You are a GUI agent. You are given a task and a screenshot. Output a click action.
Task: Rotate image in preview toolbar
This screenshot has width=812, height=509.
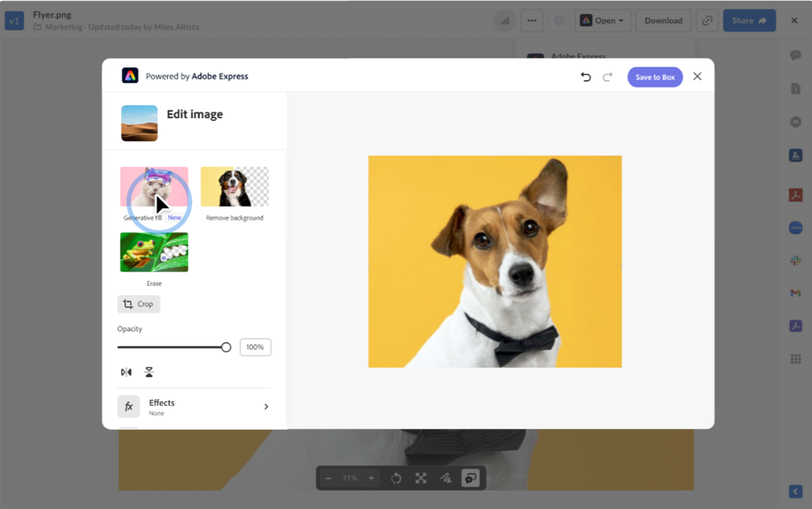coord(396,479)
